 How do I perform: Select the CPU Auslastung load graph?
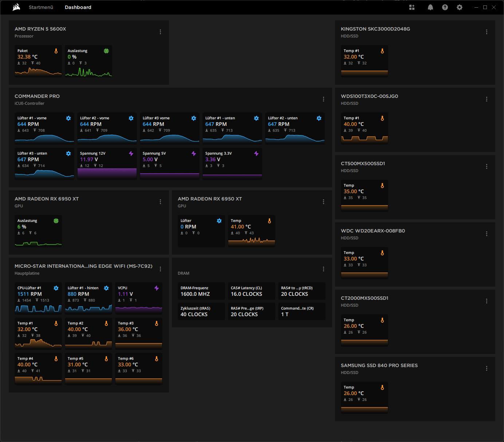[x=88, y=72]
